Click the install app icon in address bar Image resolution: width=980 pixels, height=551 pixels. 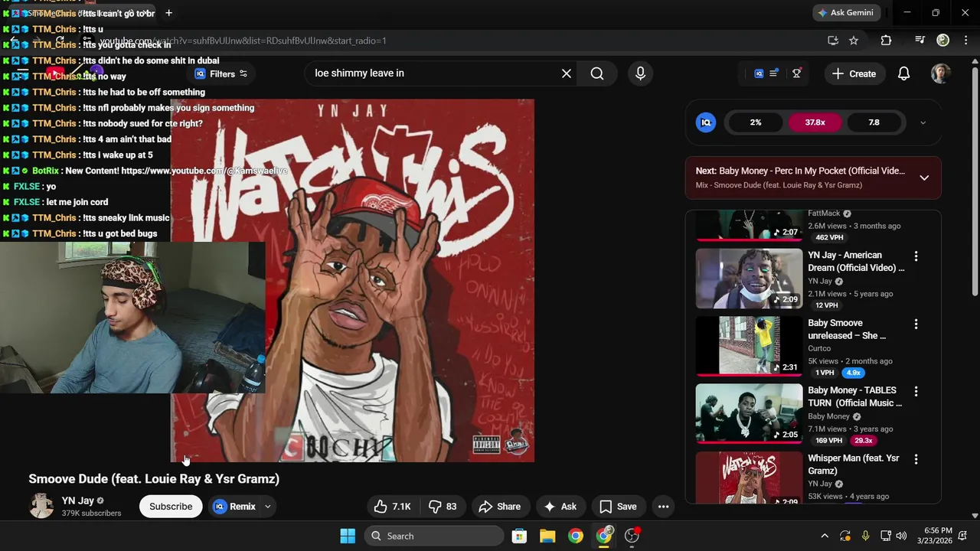click(833, 41)
